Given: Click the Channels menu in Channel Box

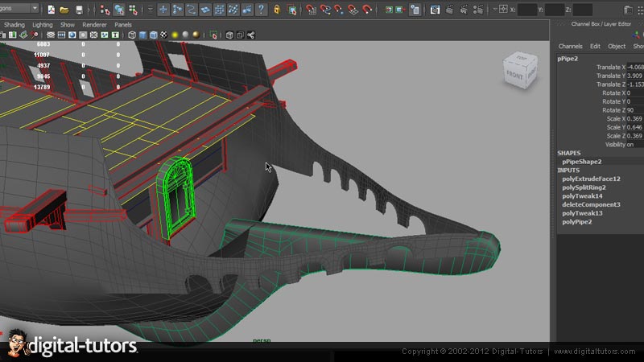Looking at the screenshot, I should point(570,46).
